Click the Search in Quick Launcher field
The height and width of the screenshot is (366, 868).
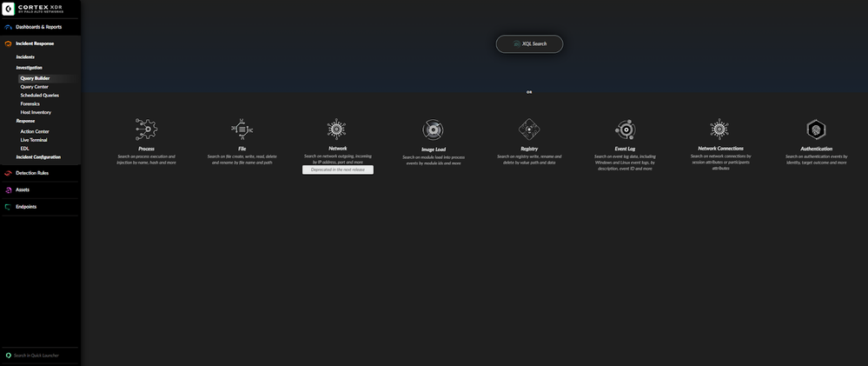[41, 356]
